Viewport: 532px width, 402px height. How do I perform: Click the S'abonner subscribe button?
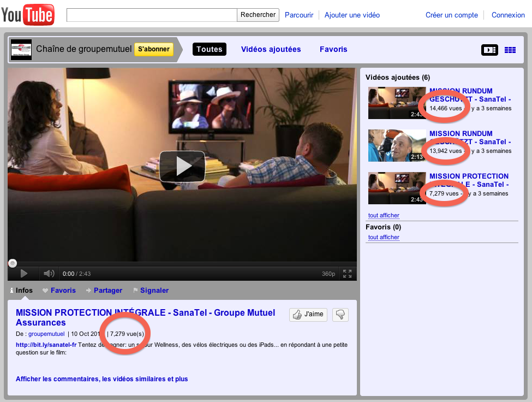point(154,49)
